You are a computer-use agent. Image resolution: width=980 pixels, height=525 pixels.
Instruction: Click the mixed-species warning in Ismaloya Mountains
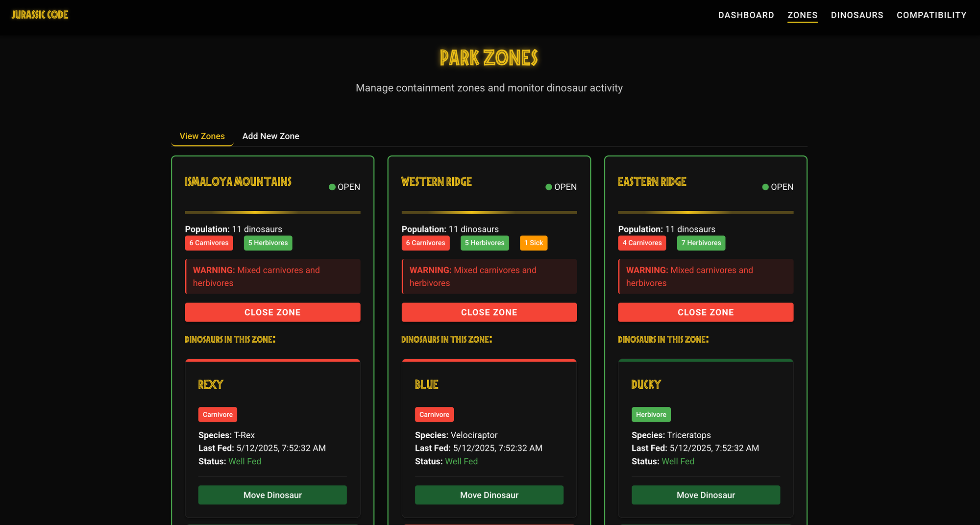272,276
